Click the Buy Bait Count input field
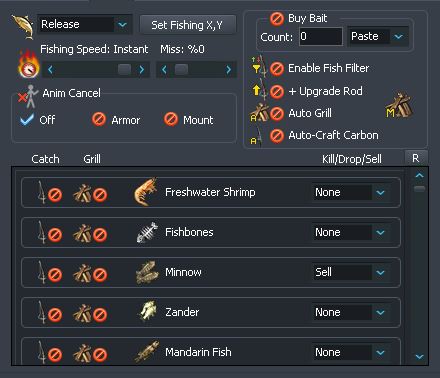This screenshot has height=378, width=440. (x=321, y=36)
